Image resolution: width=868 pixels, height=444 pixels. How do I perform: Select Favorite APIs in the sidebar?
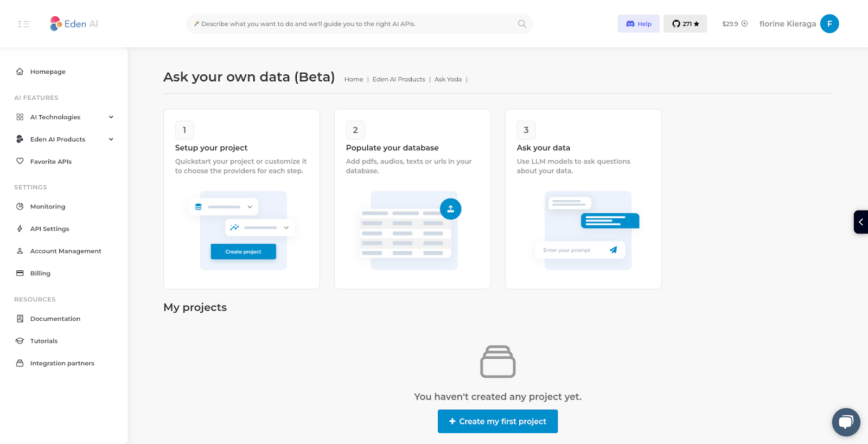[x=50, y=161]
